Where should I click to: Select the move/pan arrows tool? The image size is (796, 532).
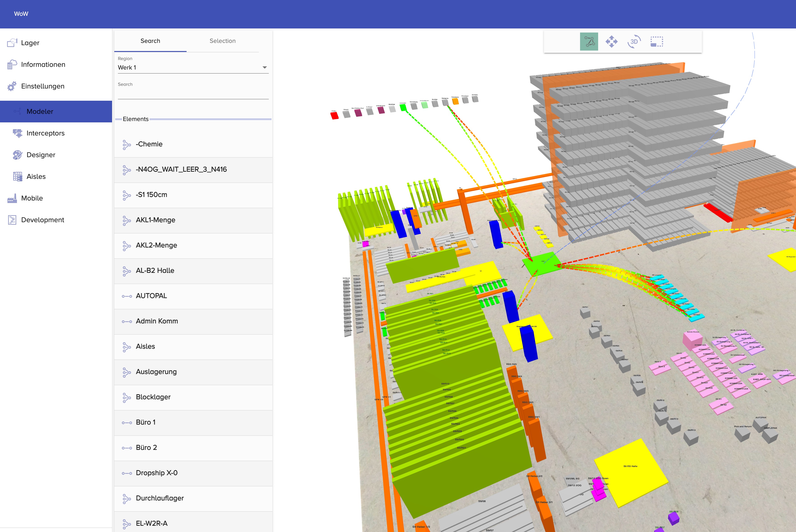pos(611,41)
